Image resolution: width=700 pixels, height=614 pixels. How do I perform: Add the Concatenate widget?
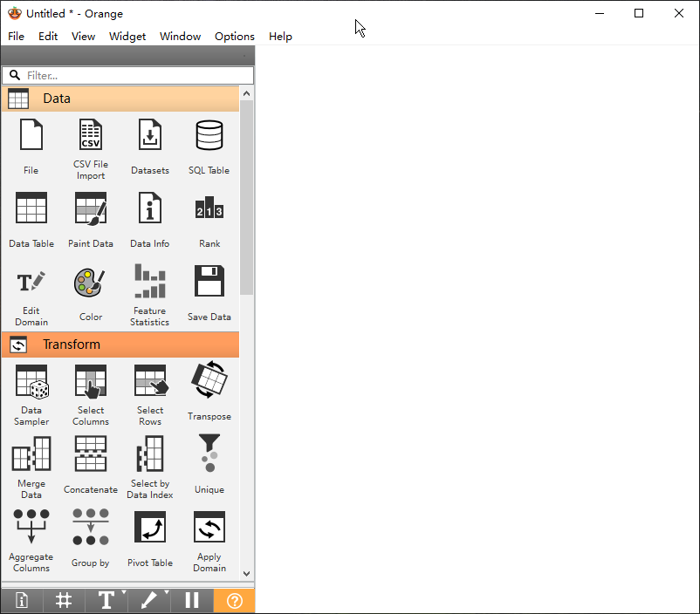tap(91, 467)
